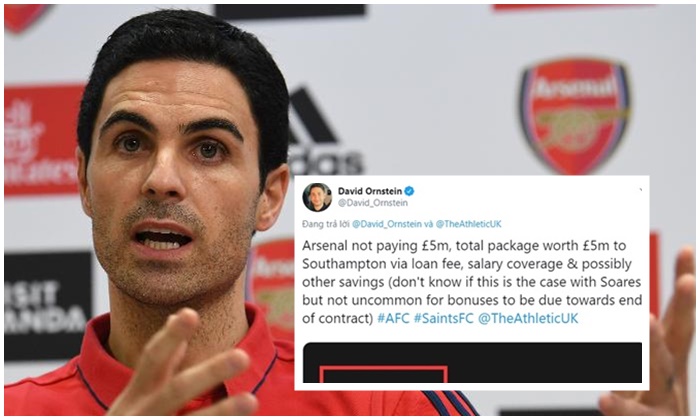700x420 pixels.
Task: Click the red outlined box in media card
Action: pos(383,374)
